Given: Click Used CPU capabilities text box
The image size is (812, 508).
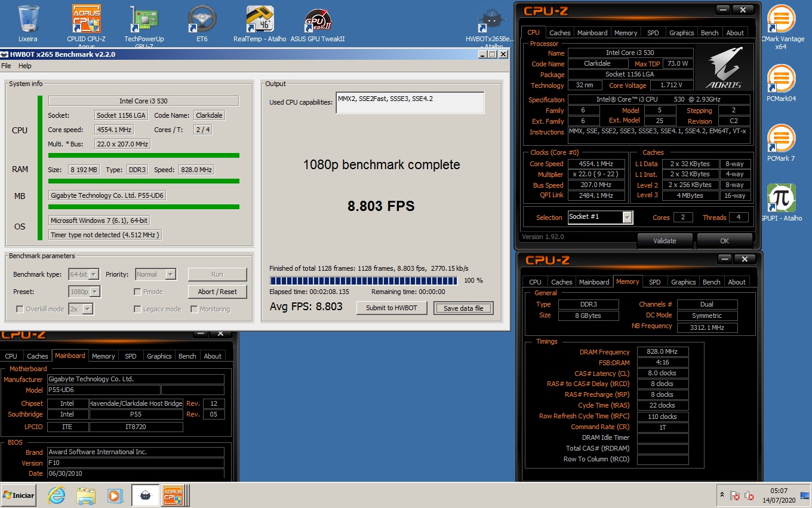Looking at the screenshot, I should pyautogui.click(x=410, y=102).
